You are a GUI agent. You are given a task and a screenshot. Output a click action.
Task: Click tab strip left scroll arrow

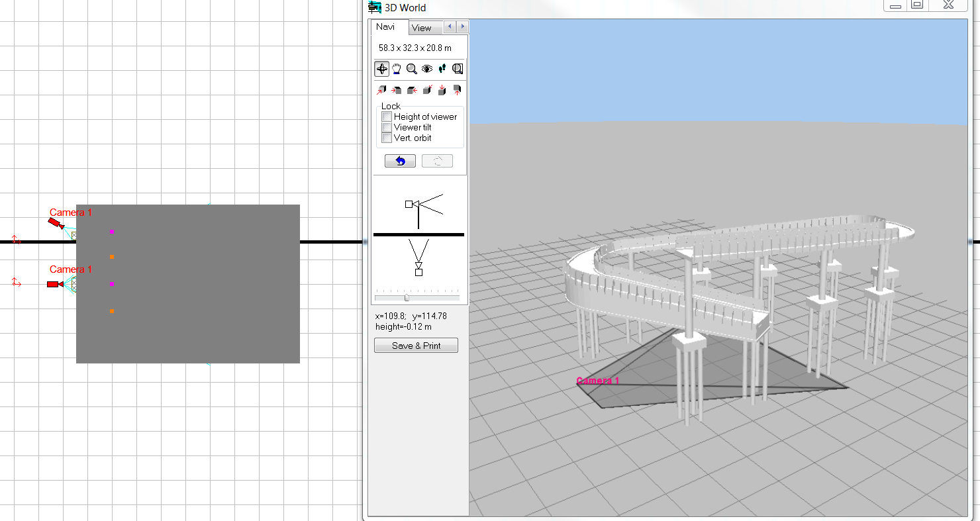[450, 26]
